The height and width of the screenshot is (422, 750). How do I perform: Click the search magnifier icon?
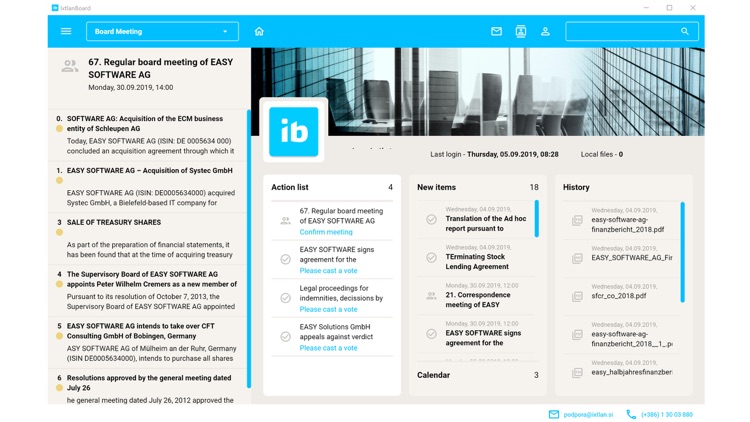[x=685, y=32]
